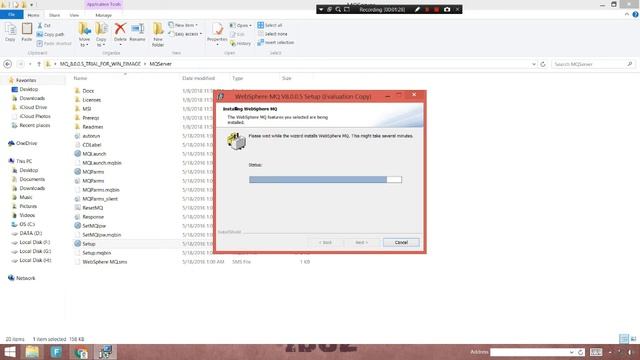
Task: Open the Manage ribbon tab
Action: 103,15
